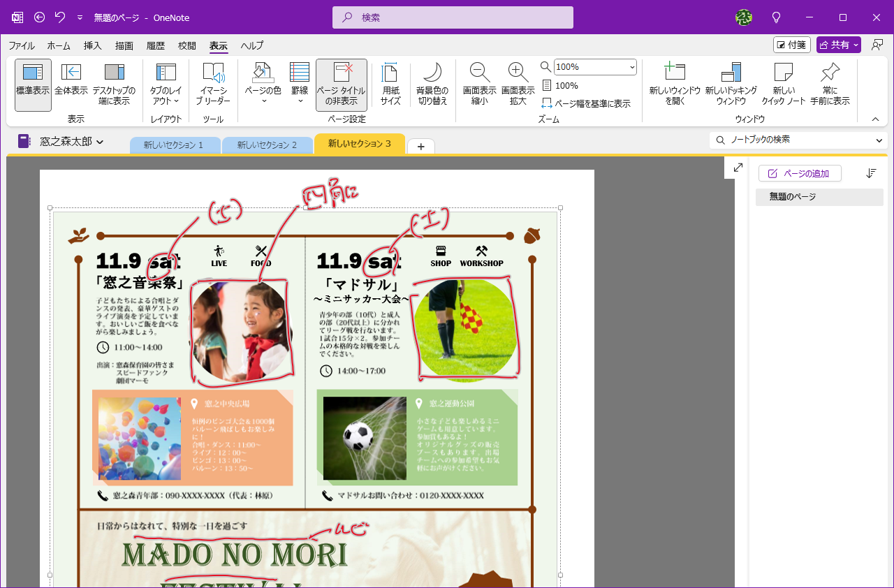Viewport: 894px width, 588px height.
Task: Switch to 全体表示 view mode
Action: (x=72, y=83)
